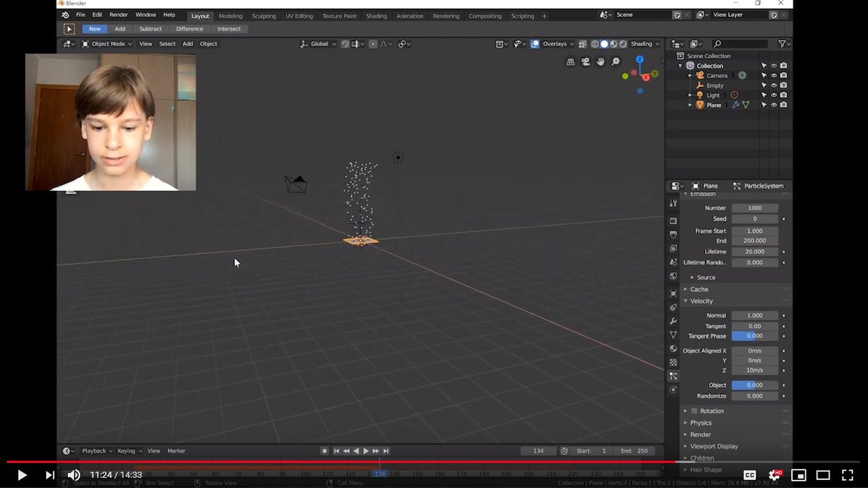Open the Object Data triangle properties tab
The height and width of the screenshot is (488, 868).
[x=673, y=335]
